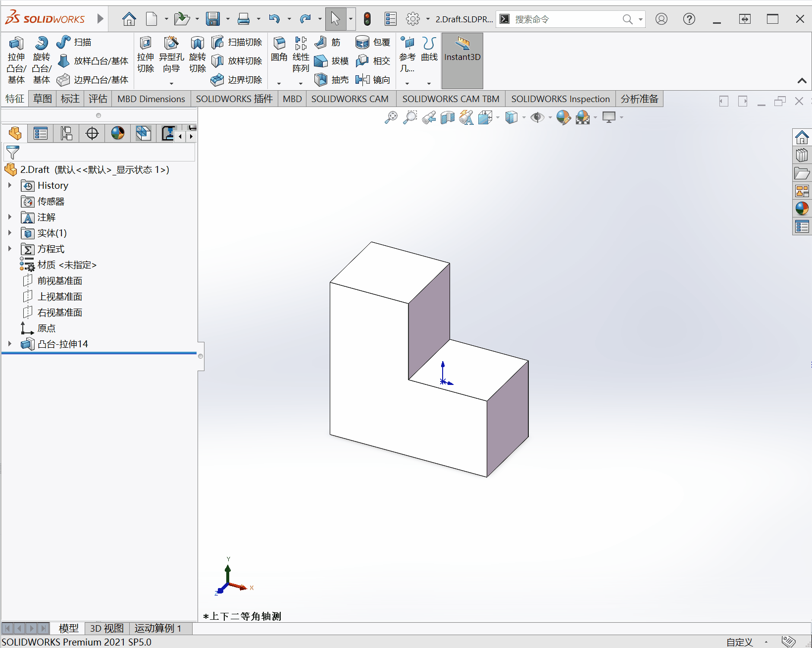Viewport: 812px width, 648px height.
Task: Click the Revolved Cut (旋转切除) icon
Action: tap(198, 43)
